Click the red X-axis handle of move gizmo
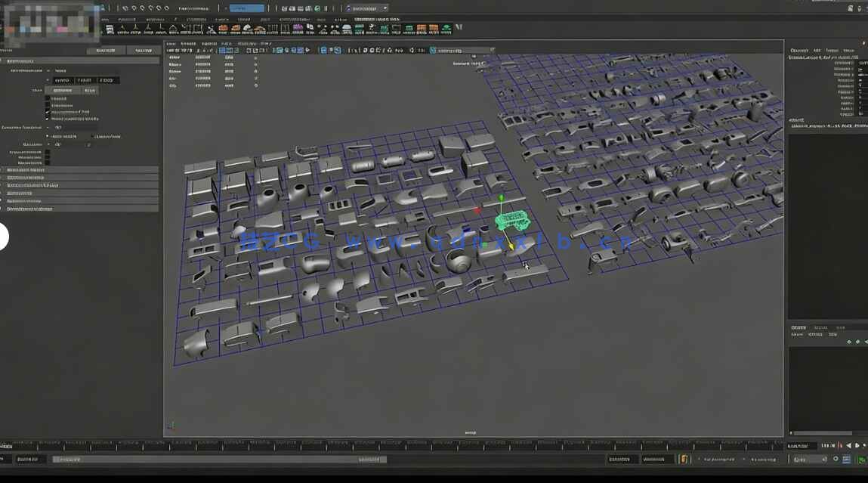The image size is (868, 483). point(477,210)
